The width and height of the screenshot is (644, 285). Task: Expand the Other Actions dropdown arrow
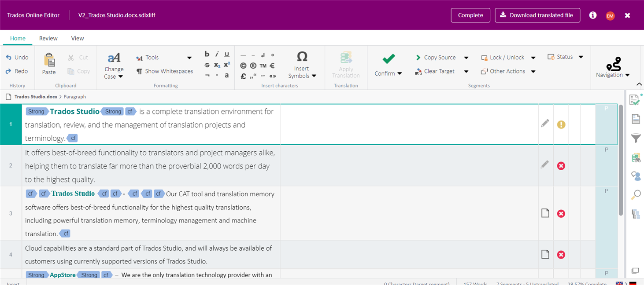tap(533, 71)
